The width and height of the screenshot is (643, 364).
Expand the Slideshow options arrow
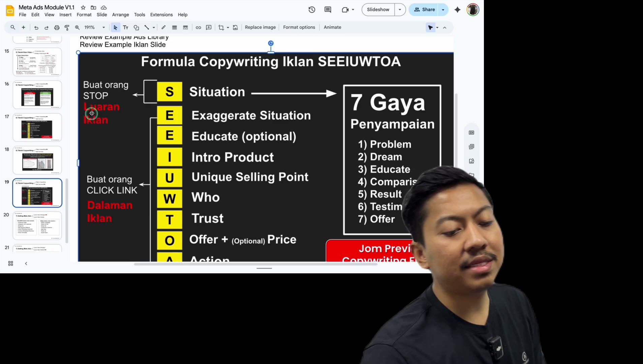point(400,10)
